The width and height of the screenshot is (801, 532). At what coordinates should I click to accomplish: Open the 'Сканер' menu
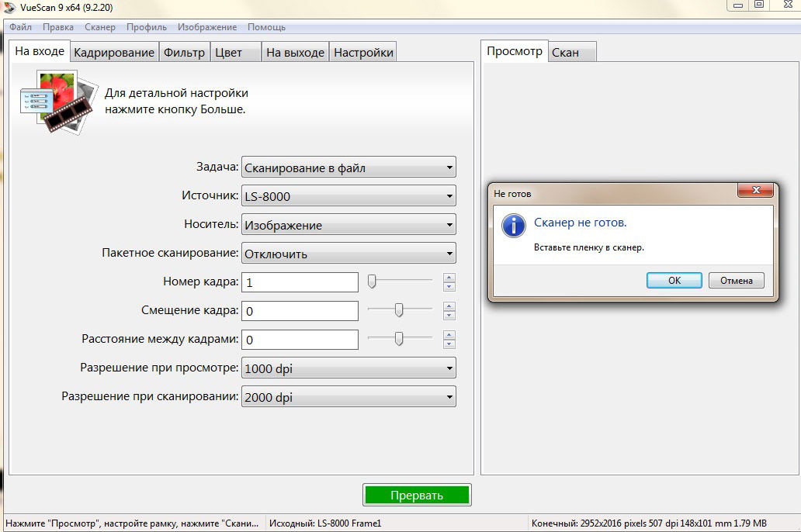tap(99, 27)
